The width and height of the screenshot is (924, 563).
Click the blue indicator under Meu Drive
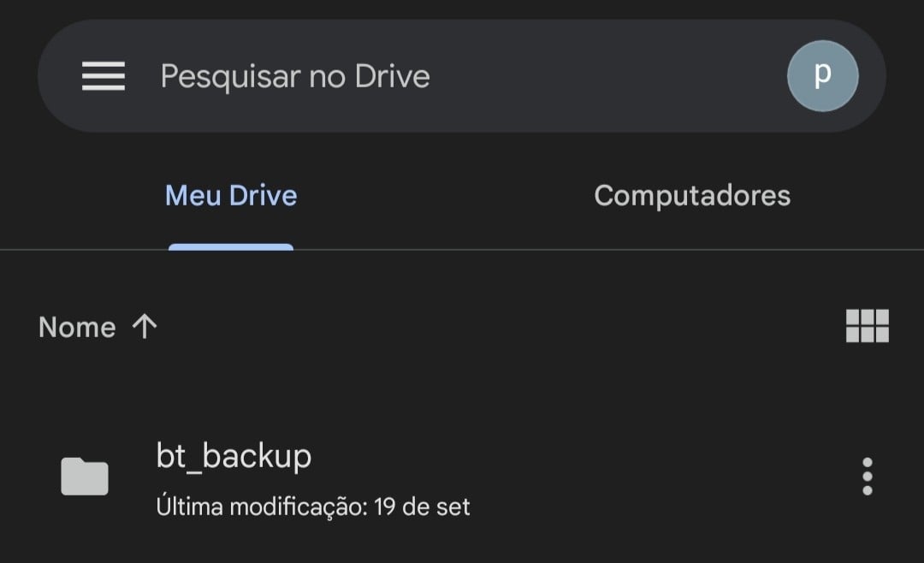point(231,247)
